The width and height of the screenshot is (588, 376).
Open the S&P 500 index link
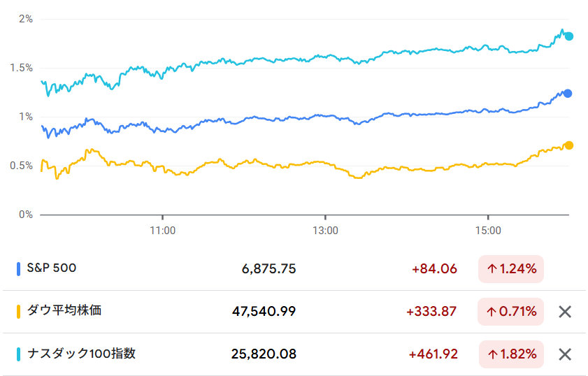click(x=52, y=268)
